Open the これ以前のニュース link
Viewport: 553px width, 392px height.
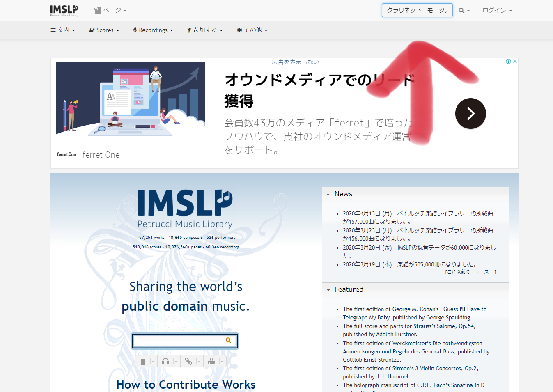click(x=470, y=272)
